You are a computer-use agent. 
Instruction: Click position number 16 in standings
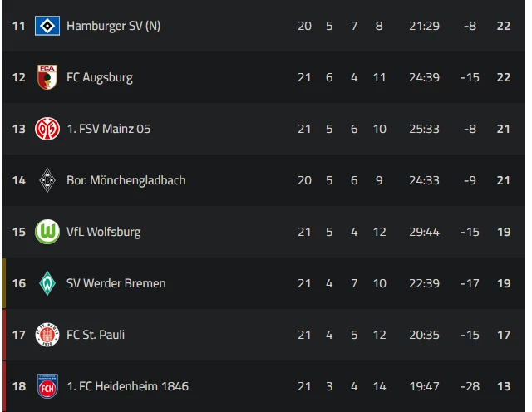click(x=18, y=283)
